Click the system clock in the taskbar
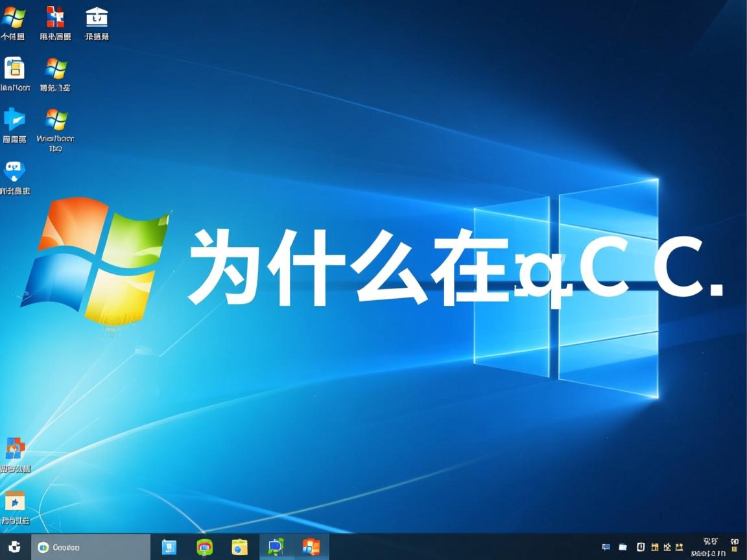This screenshot has height=560, width=747. point(710,546)
